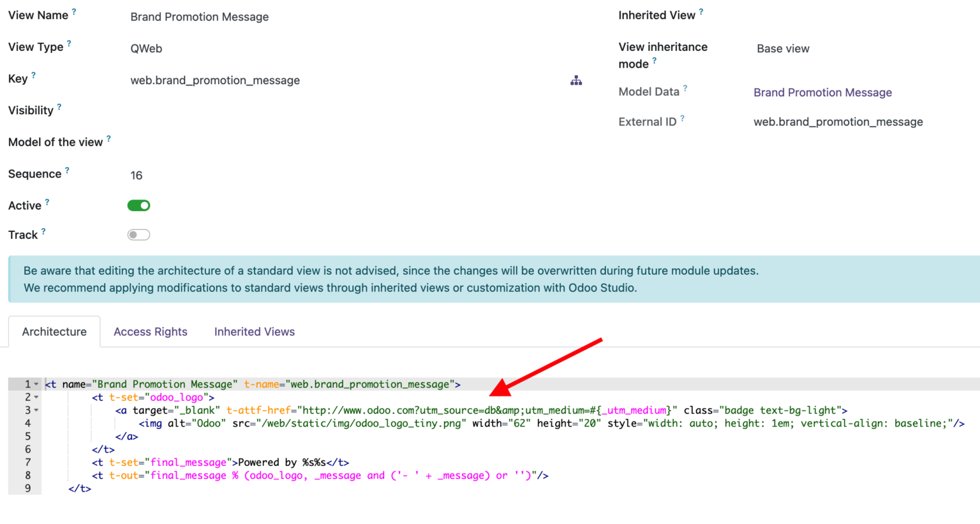Enable the Track toggle

tap(138, 235)
